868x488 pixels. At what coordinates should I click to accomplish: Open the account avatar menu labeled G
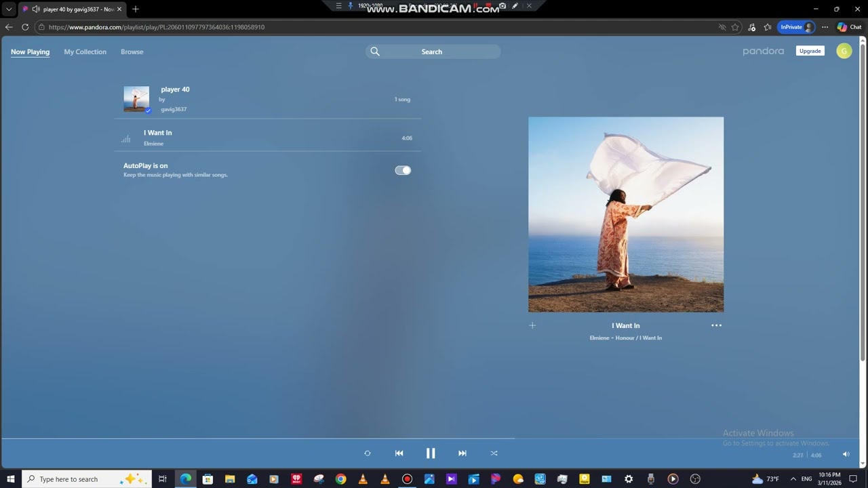(x=844, y=51)
